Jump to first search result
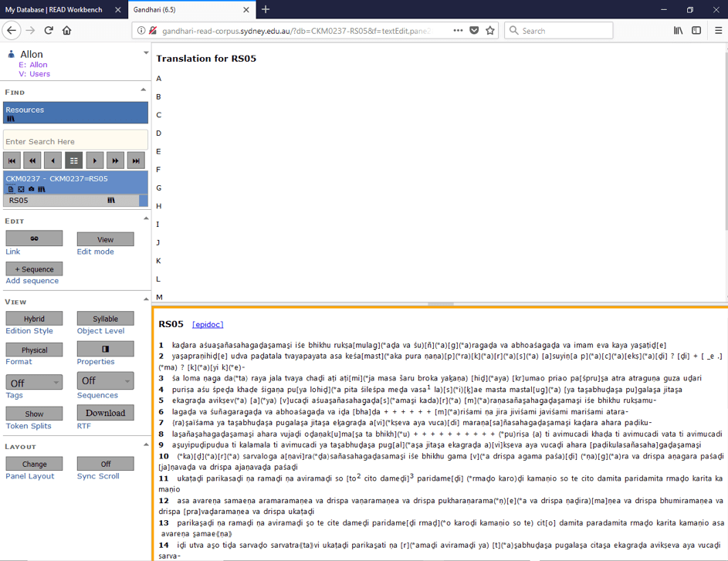Image resolution: width=728 pixels, height=561 pixels. pyautogui.click(x=12, y=161)
